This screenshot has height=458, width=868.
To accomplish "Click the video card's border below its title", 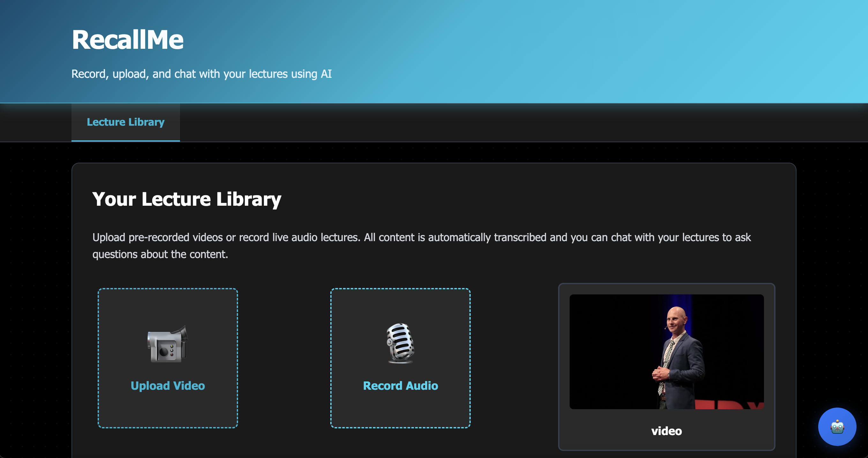I will pyautogui.click(x=666, y=450).
